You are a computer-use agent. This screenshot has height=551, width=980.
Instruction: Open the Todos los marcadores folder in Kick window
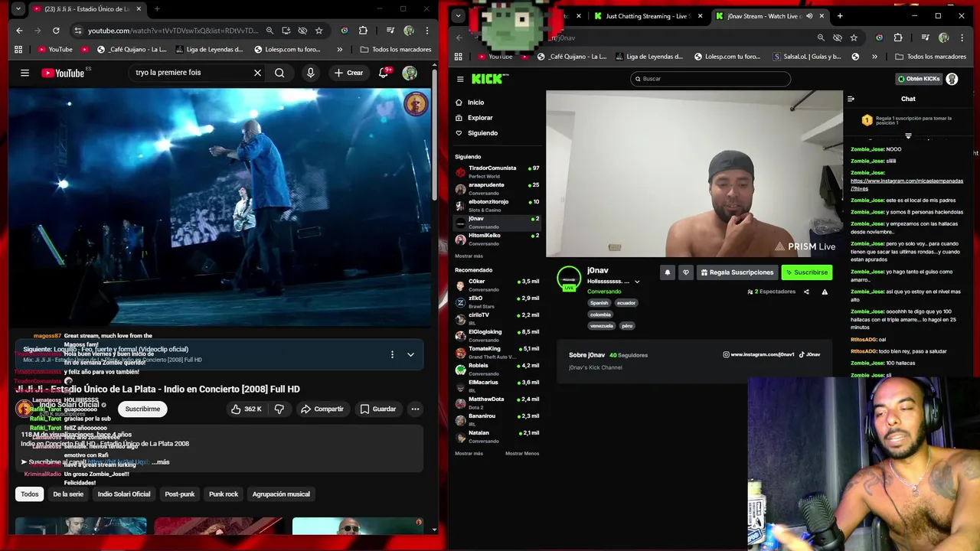pos(930,57)
